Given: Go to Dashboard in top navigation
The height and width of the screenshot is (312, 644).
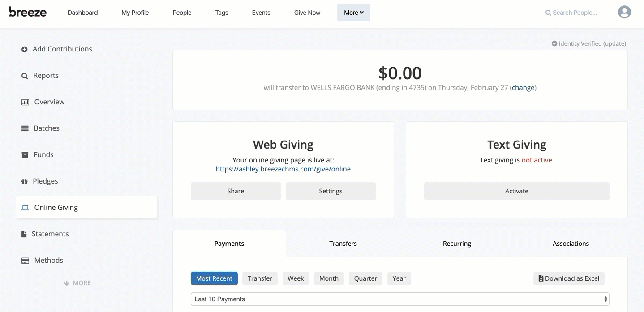Looking at the screenshot, I should (83, 13).
